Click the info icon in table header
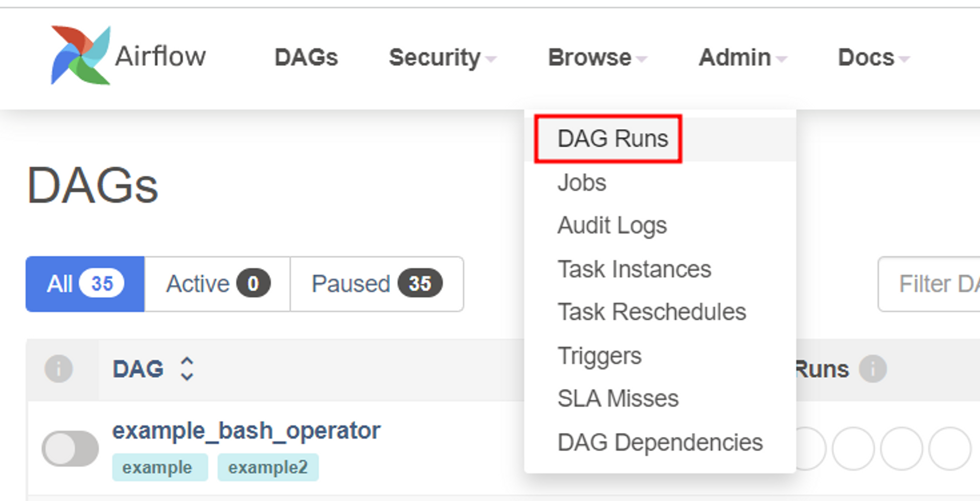The height and width of the screenshot is (501, 980). [x=59, y=369]
